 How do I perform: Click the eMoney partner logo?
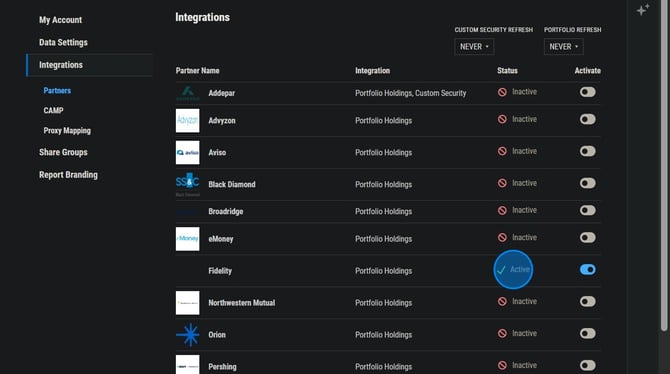(188, 239)
